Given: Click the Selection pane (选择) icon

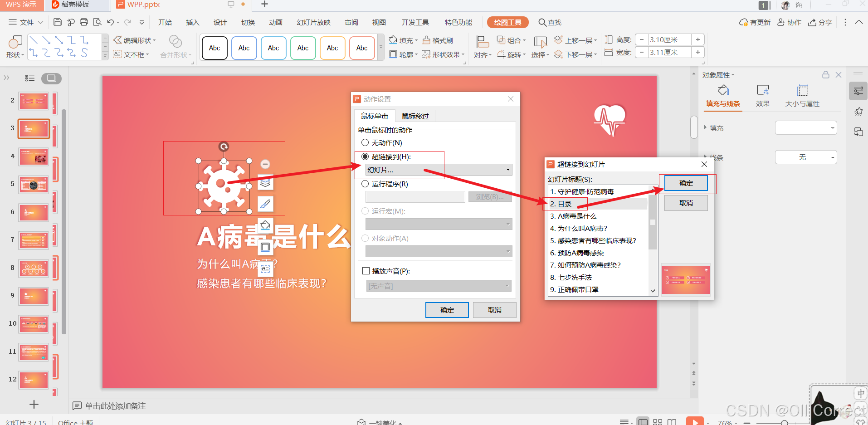Looking at the screenshot, I should click(540, 42).
